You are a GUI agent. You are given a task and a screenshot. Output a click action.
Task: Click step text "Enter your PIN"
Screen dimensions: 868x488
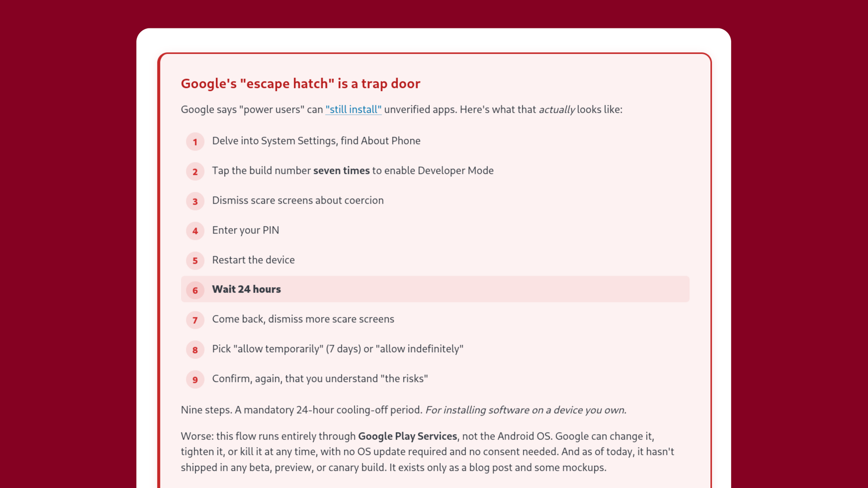(245, 230)
